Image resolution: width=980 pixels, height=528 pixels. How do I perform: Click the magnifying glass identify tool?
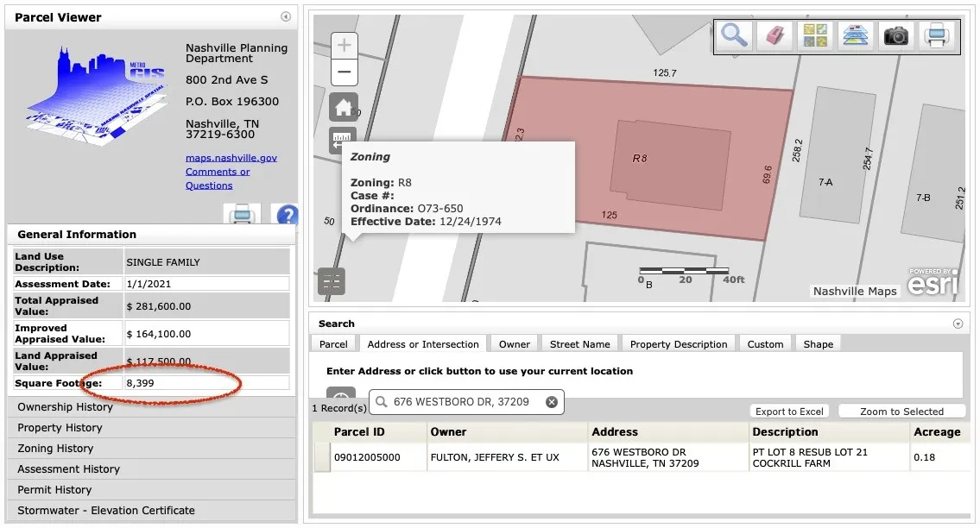click(x=735, y=35)
